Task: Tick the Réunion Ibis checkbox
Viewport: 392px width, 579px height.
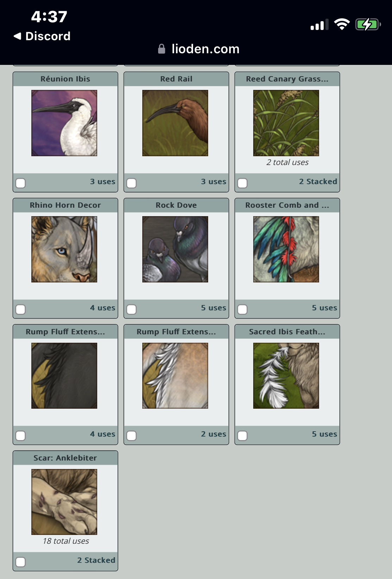Action: (x=21, y=183)
